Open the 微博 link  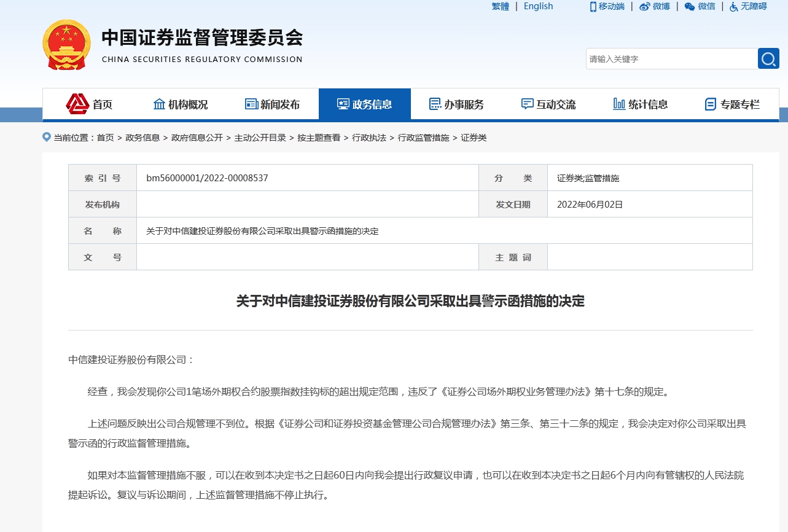point(661,6)
